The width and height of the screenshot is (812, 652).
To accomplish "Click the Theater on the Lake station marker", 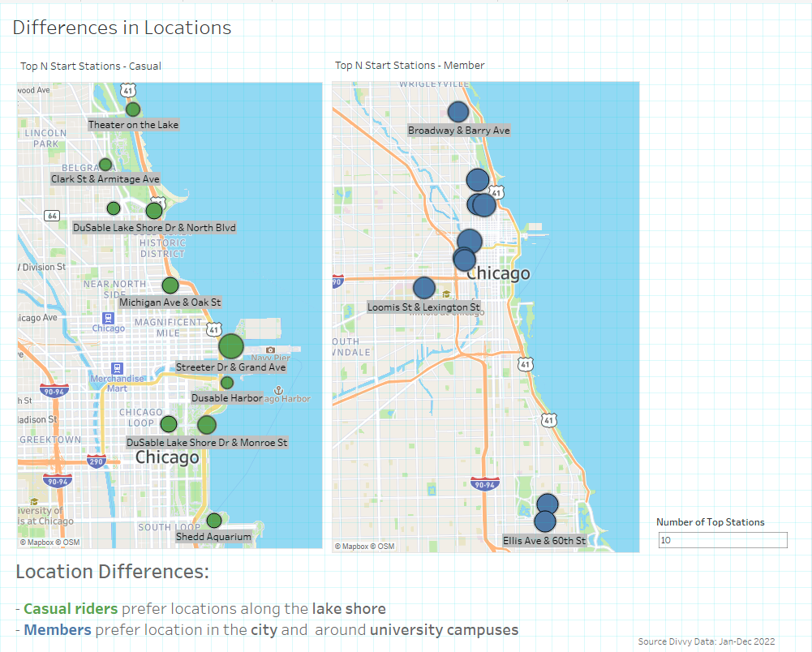I will point(133,109).
